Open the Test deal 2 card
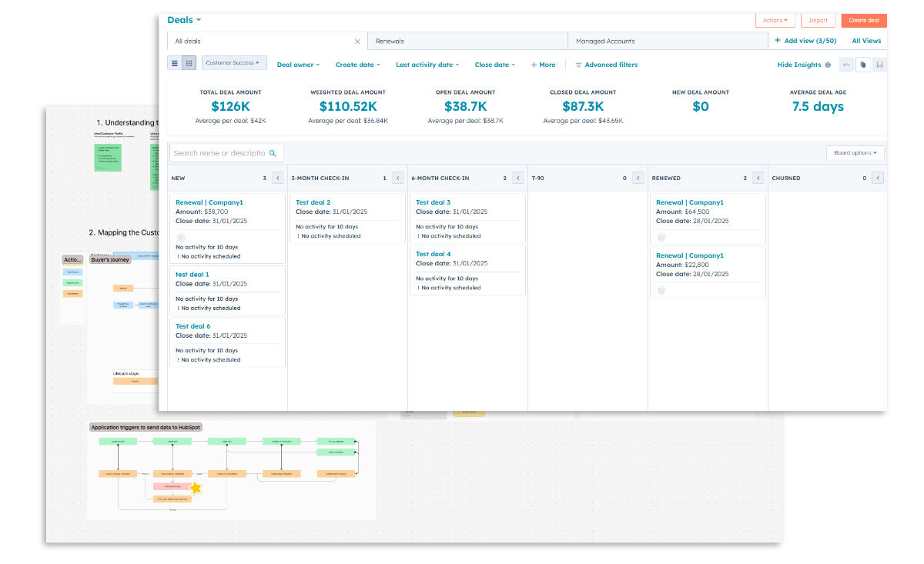The height and width of the screenshot is (564, 924). click(x=313, y=202)
